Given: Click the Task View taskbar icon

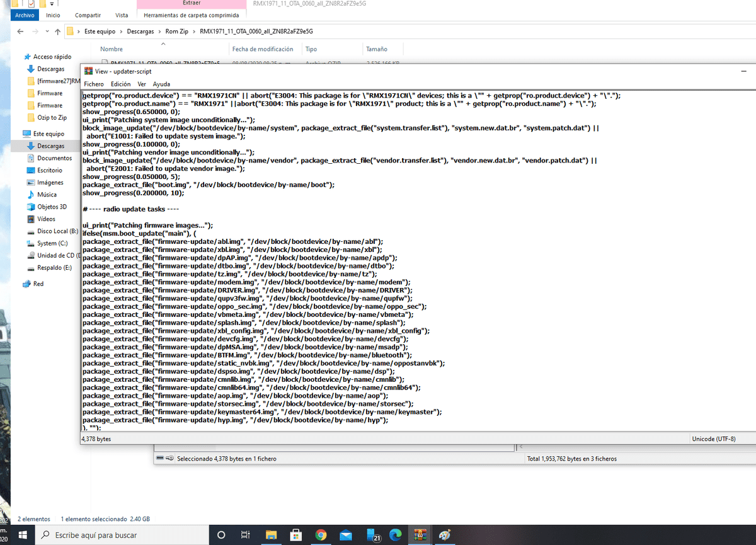Looking at the screenshot, I should click(246, 535).
